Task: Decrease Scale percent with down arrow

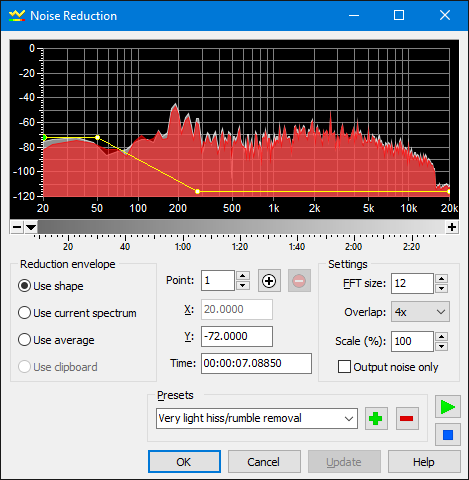Action: 442,347
